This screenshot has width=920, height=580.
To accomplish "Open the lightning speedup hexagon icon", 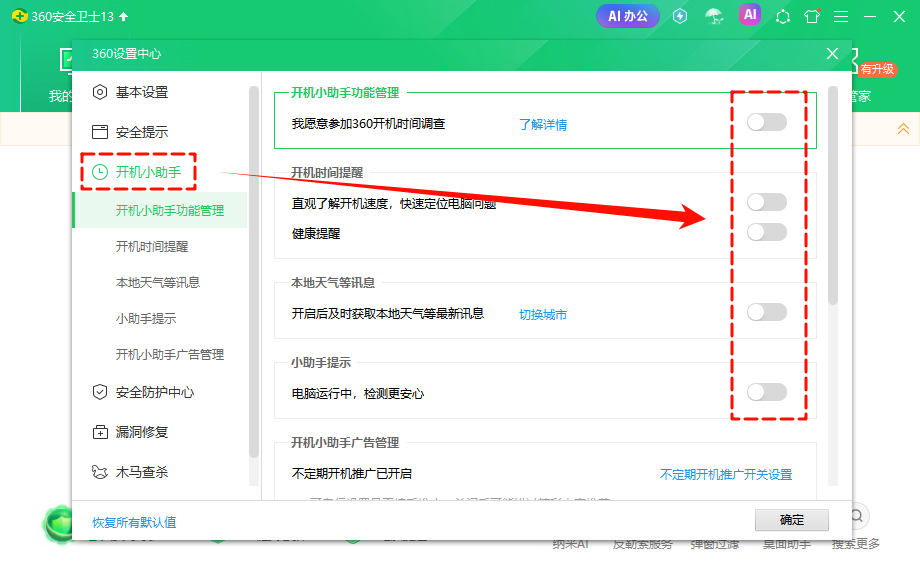I will 679,15.
